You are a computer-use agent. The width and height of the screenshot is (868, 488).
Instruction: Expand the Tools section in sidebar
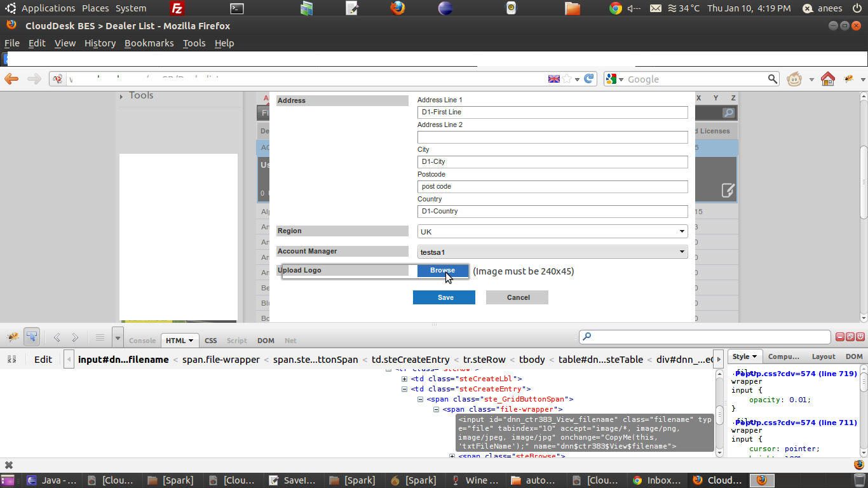121,97
